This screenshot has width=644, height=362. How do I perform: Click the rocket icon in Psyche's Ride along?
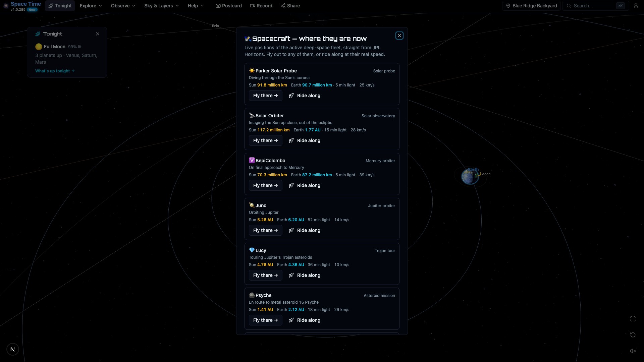point(291,320)
